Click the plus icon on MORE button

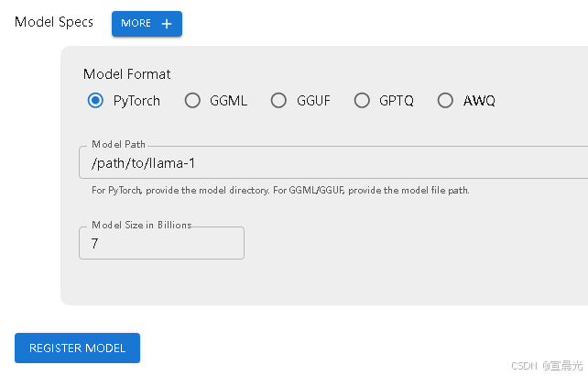(x=167, y=24)
